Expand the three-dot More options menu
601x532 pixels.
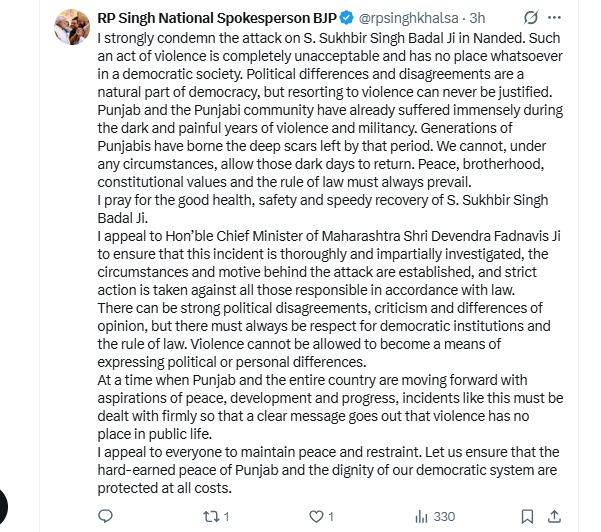pyautogui.click(x=555, y=17)
